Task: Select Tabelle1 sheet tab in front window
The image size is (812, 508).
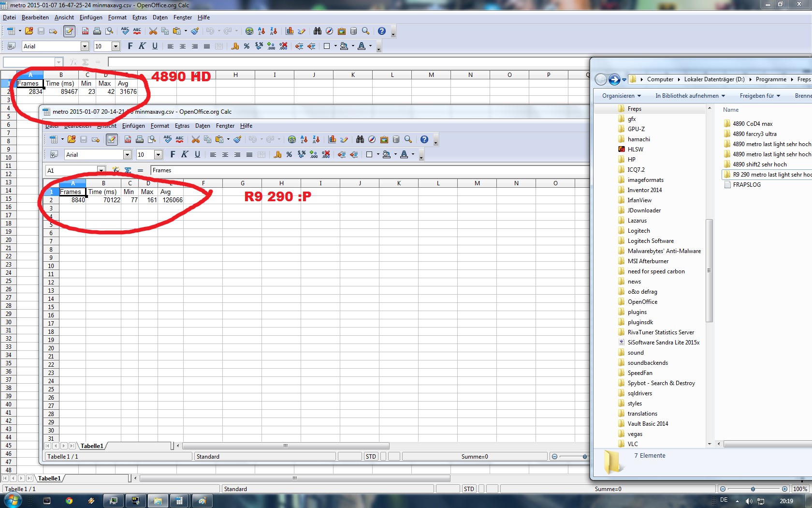Action: click(x=92, y=446)
